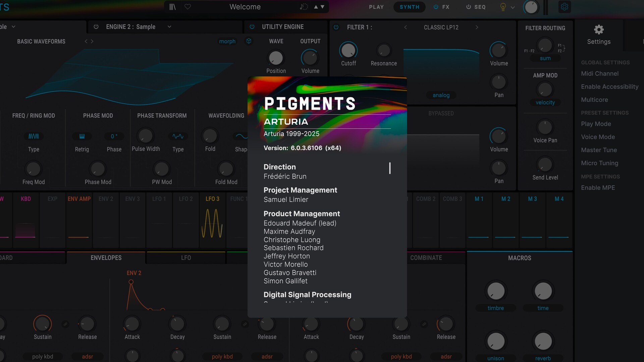
Task: Click the Wavefolding Shape sine icon
Action: click(x=241, y=136)
